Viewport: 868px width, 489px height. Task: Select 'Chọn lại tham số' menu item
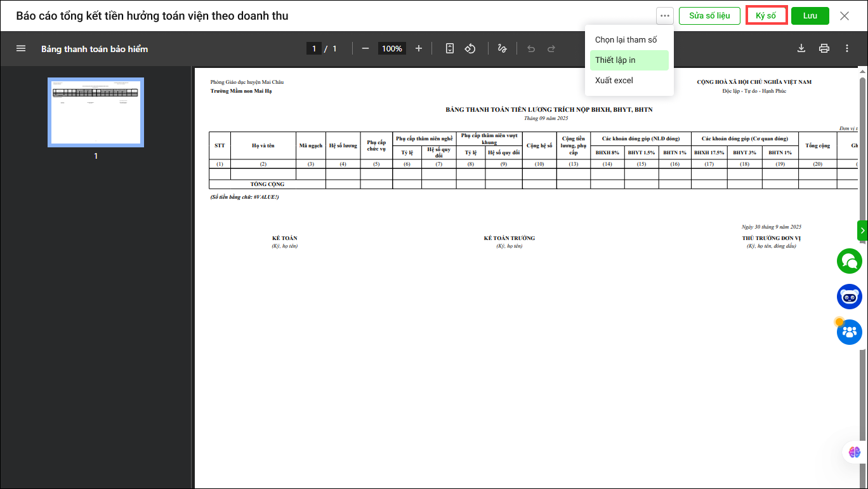[x=626, y=39]
